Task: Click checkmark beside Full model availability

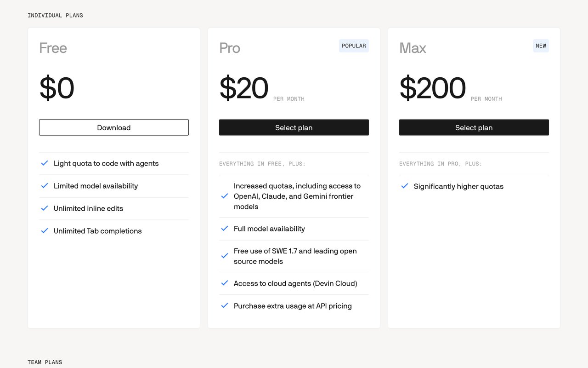Action: (225, 229)
